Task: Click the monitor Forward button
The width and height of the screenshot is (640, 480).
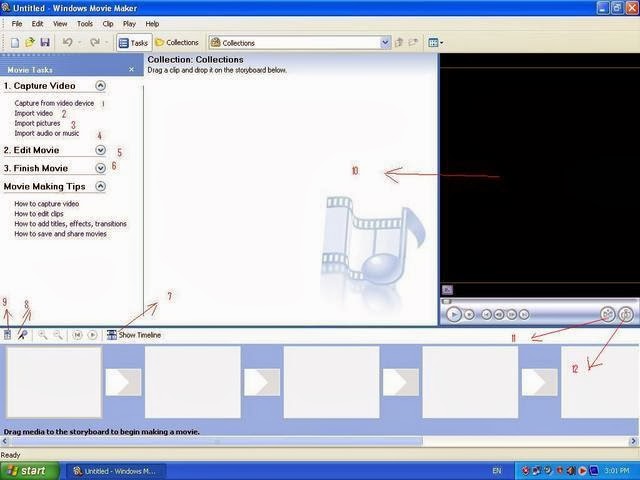Action: (x=524, y=314)
